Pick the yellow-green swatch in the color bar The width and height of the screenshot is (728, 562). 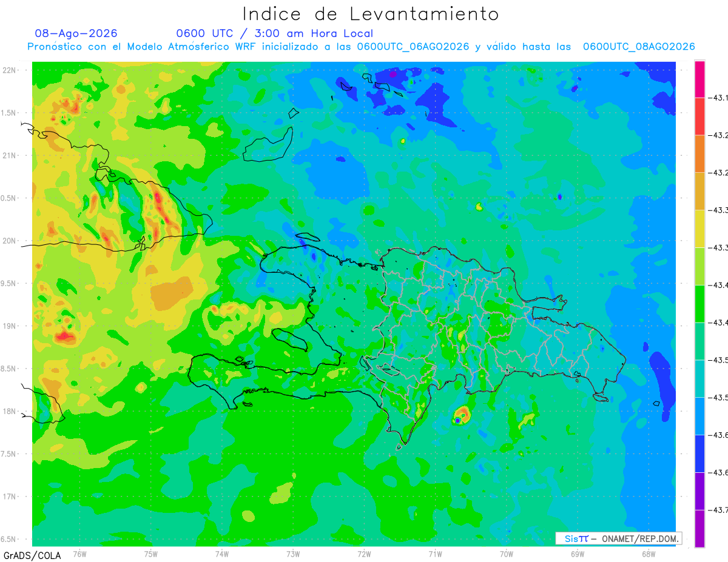pyautogui.click(x=699, y=266)
